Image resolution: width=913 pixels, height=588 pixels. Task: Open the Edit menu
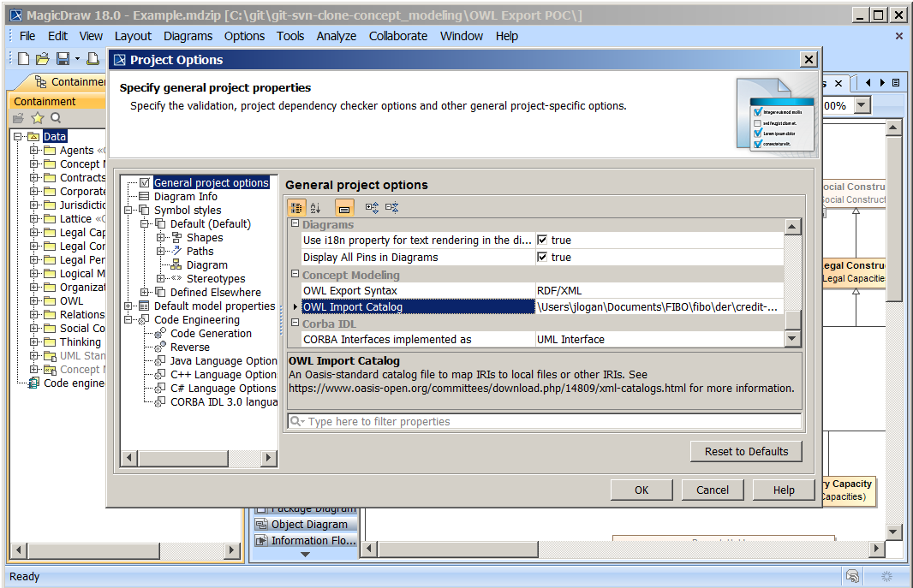tap(57, 36)
